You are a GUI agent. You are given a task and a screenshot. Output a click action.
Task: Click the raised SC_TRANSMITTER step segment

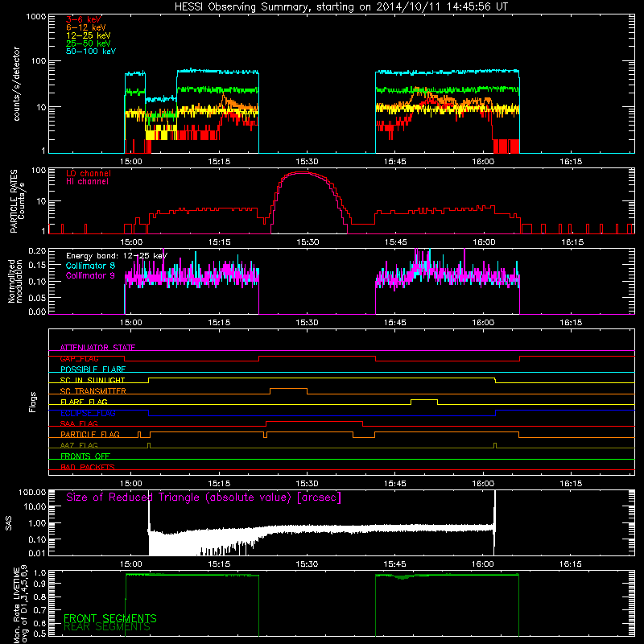tap(288, 389)
